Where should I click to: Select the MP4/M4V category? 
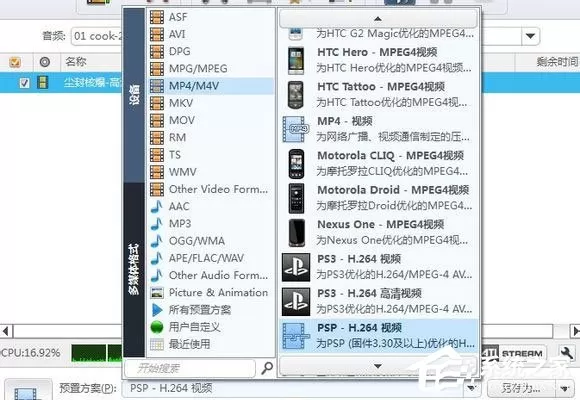[211, 85]
